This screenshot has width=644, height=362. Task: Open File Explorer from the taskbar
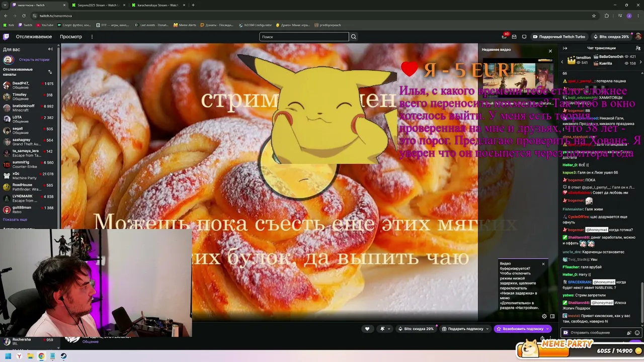coord(30,356)
